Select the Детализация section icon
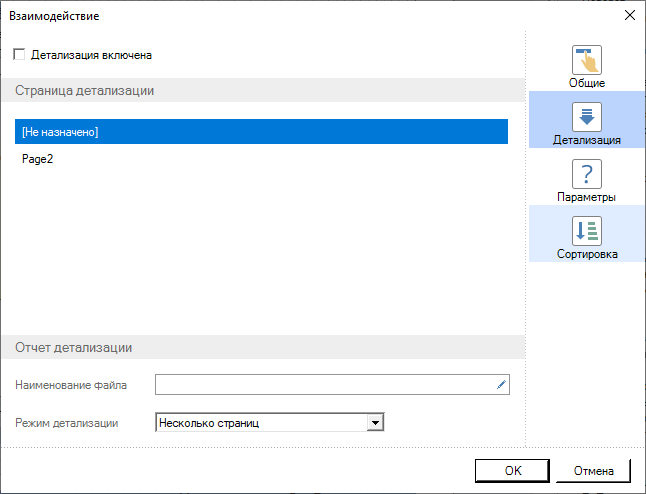This screenshot has width=646, height=494. pos(587,117)
